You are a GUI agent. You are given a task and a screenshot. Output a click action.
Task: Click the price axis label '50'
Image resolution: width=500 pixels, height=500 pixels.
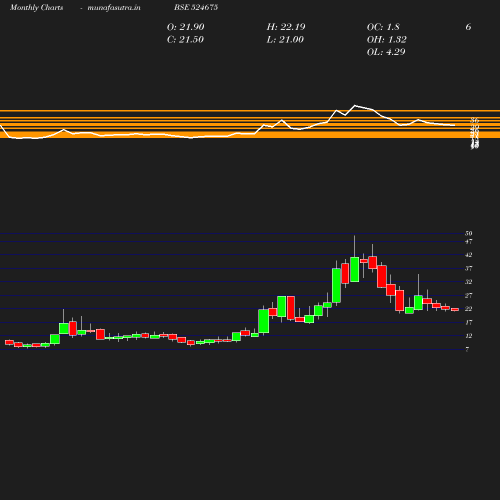pos(468,233)
